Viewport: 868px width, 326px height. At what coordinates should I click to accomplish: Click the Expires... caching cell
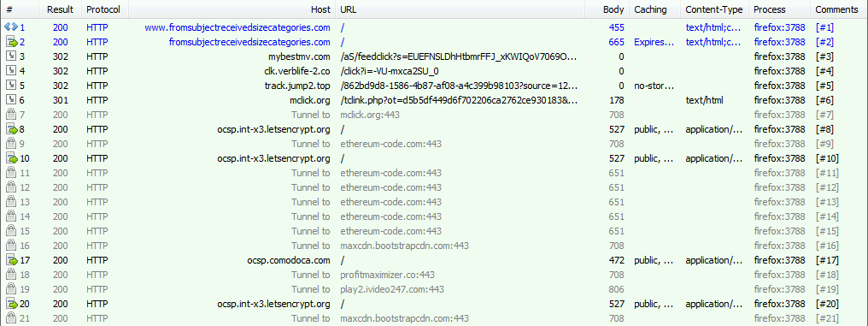pyautogui.click(x=654, y=42)
